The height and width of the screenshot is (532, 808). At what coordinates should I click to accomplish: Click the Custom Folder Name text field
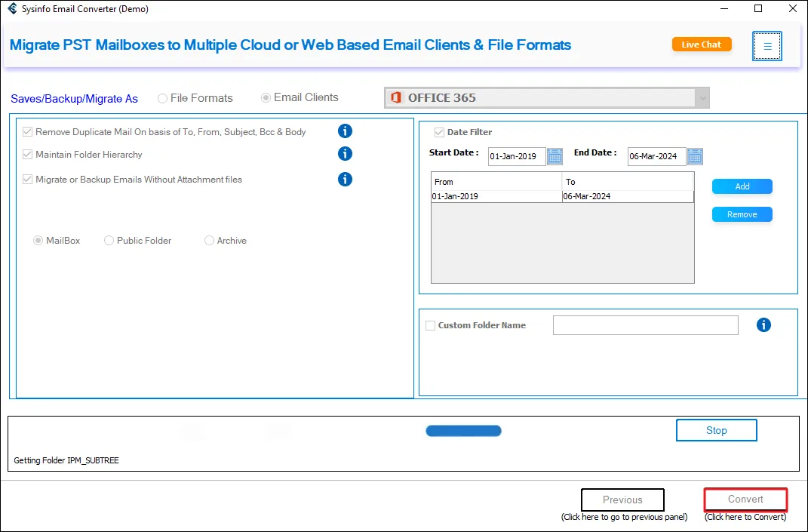pos(645,325)
